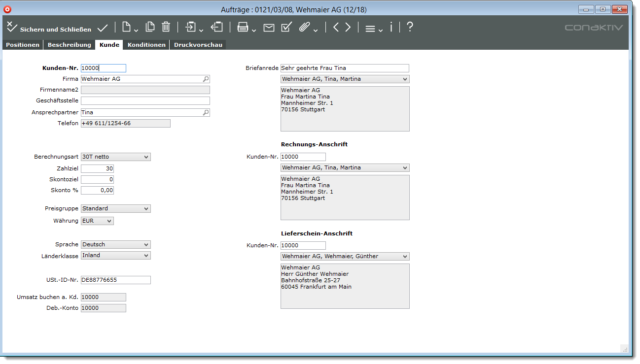Send email via envelope icon
This screenshot has height=364, width=640.
[269, 28]
